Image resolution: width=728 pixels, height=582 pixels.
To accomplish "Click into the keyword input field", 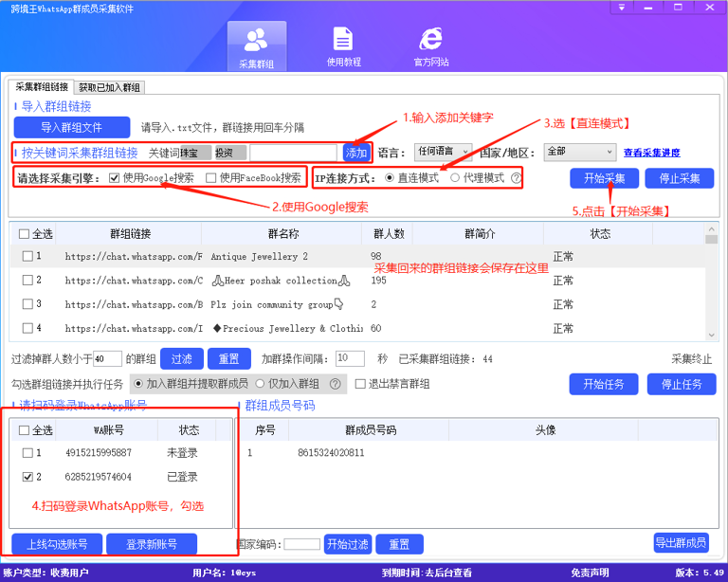I will click(x=293, y=153).
